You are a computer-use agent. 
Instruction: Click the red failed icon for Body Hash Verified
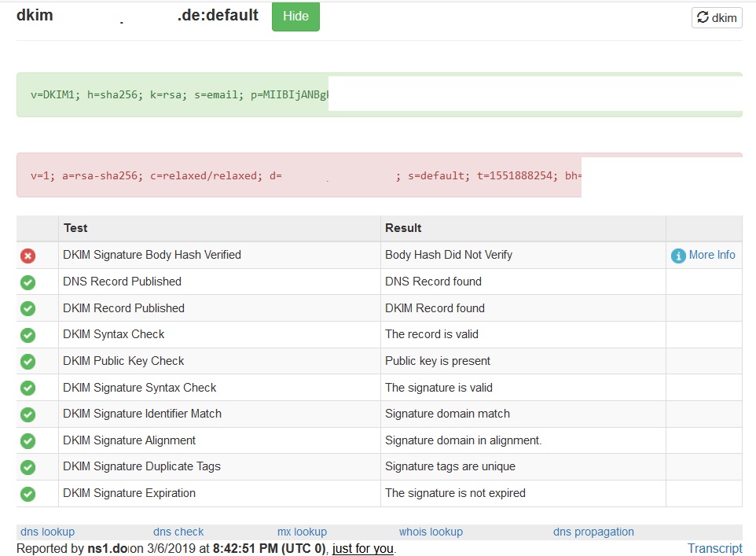28,256
